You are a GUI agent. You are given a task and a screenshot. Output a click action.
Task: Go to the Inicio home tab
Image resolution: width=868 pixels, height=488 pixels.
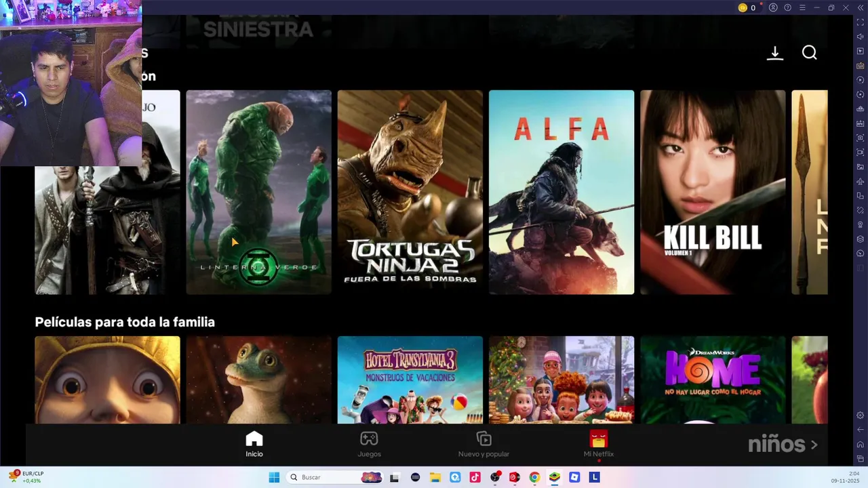coord(254,444)
